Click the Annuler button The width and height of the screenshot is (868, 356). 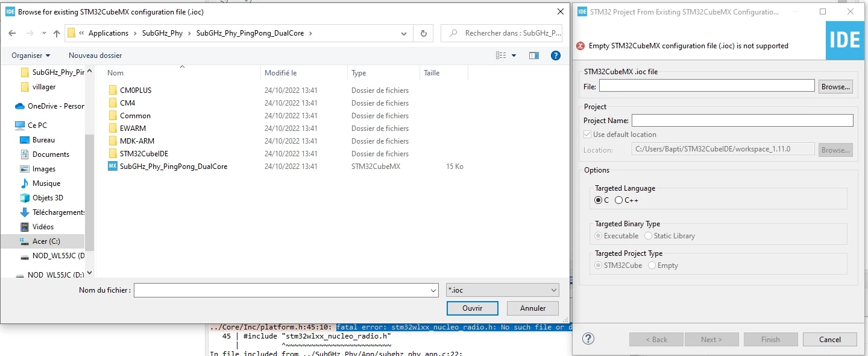533,308
